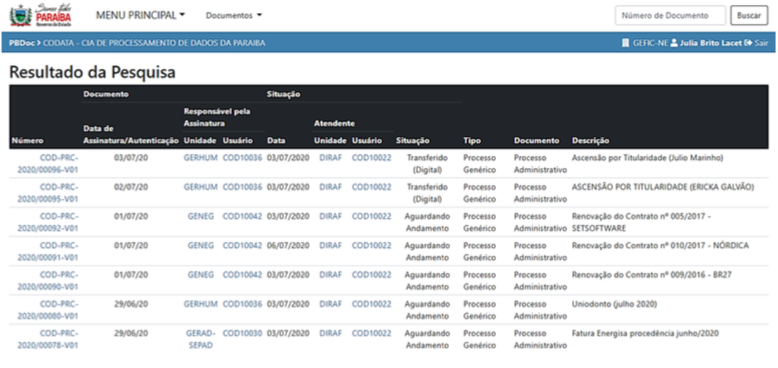
Task: Open document COD-PRC-2020/00080-V01
Action: (48, 310)
